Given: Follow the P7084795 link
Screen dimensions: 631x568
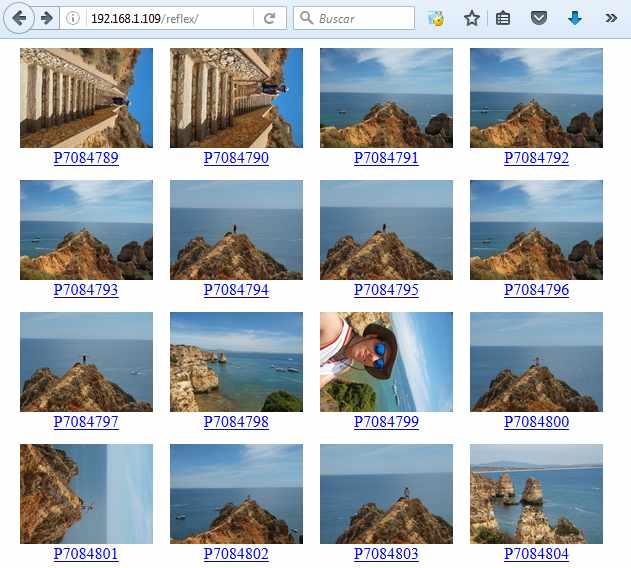Looking at the screenshot, I should pyautogui.click(x=386, y=290).
